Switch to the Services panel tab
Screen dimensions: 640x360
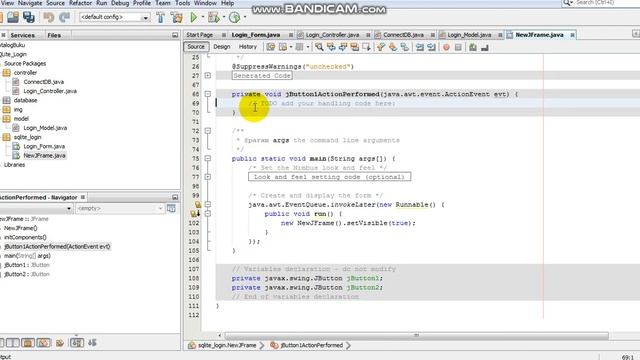point(22,36)
